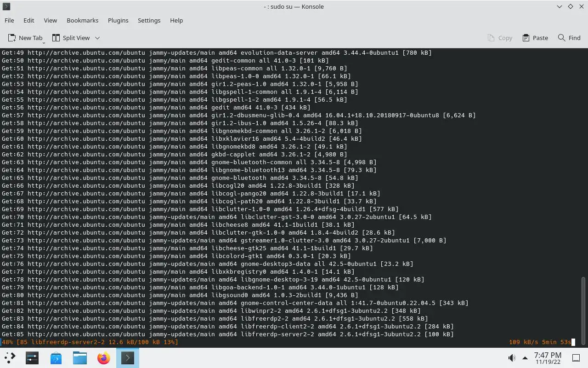Open the Bookmarks menu

click(x=82, y=20)
